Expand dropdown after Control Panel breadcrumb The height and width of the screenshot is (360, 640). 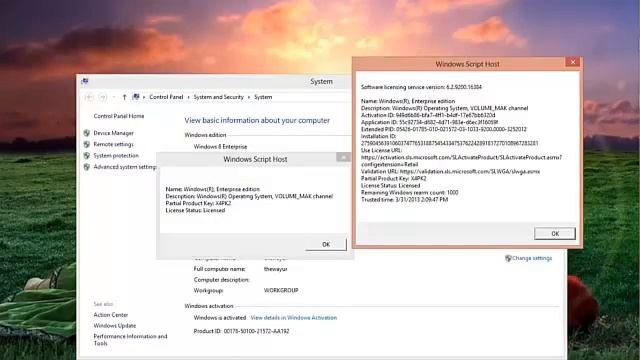(189, 97)
